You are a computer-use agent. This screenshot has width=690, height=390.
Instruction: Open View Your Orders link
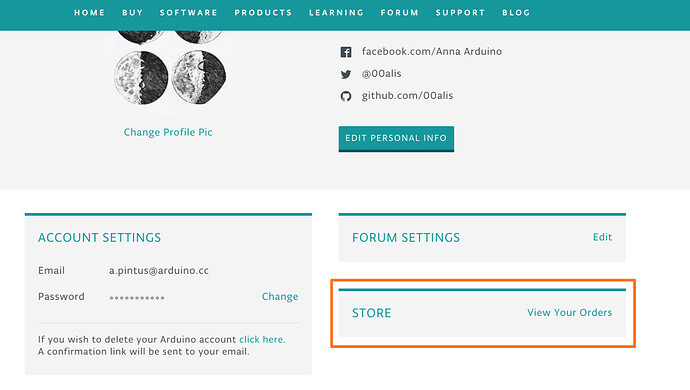(x=569, y=313)
